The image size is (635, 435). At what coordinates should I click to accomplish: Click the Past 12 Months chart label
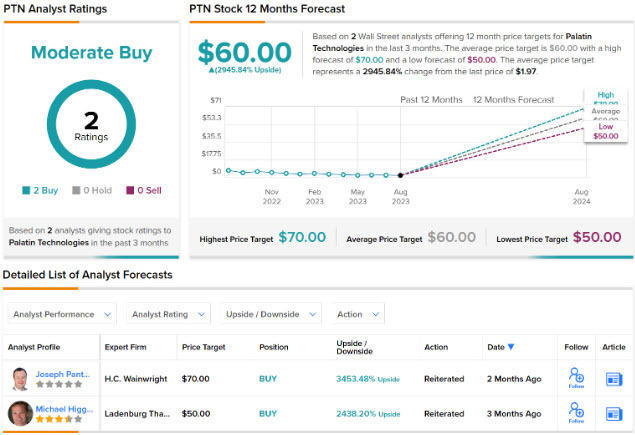pos(431,100)
